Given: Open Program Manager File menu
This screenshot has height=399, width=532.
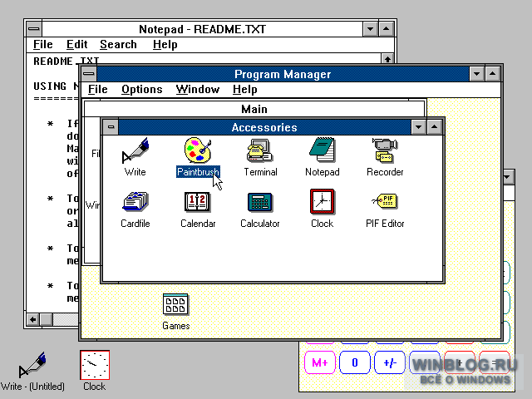Looking at the screenshot, I should coord(98,89).
